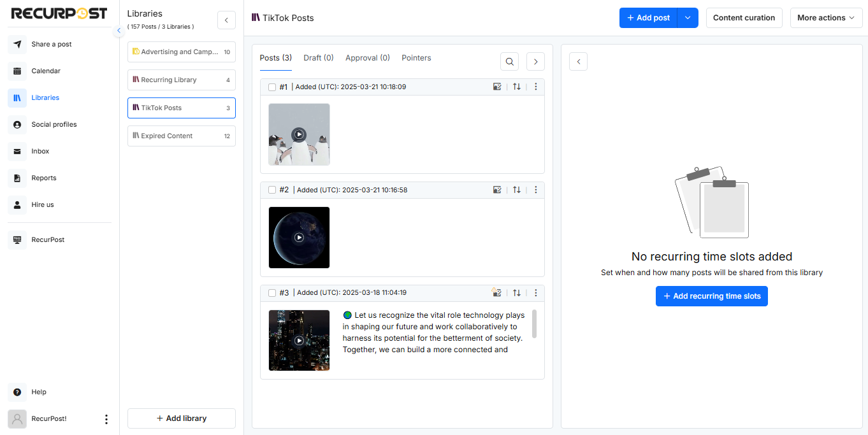
Task: Open the search icon in TikTok Posts
Action: pyautogui.click(x=509, y=61)
